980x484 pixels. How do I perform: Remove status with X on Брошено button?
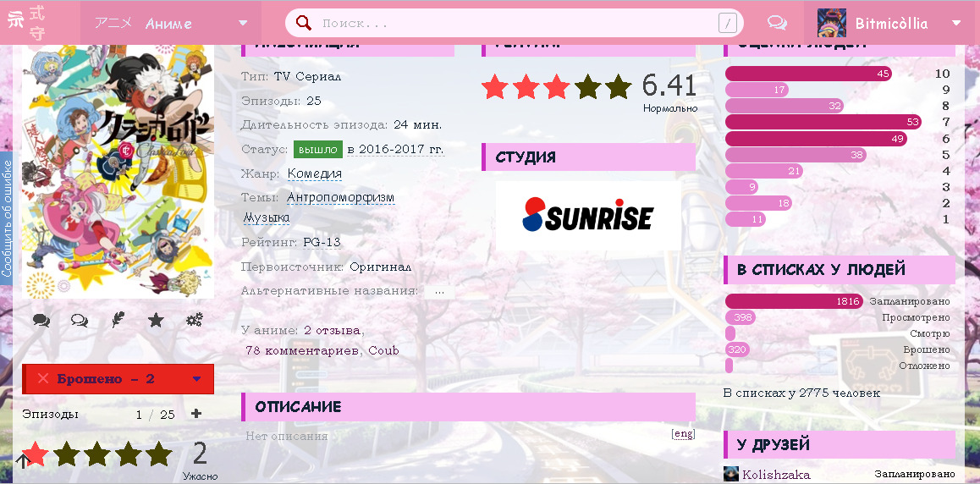point(43,379)
